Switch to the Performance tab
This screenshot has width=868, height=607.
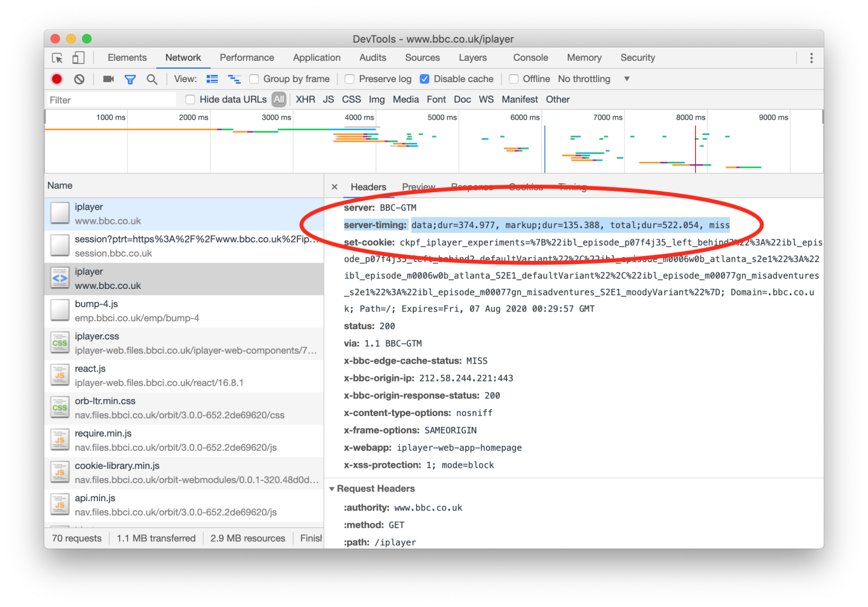(247, 58)
